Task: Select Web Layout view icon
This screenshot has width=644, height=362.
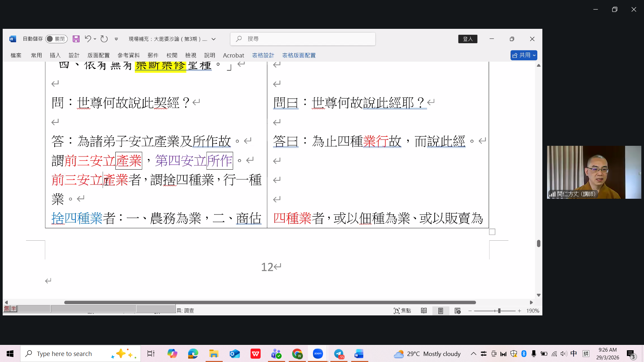Action: pyautogui.click(x=458, y=311)
